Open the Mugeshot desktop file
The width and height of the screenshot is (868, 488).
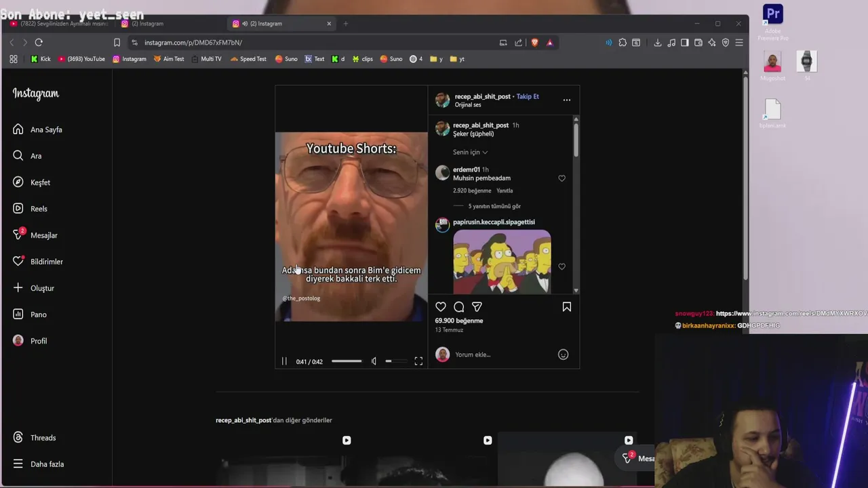tap(772, 66)
